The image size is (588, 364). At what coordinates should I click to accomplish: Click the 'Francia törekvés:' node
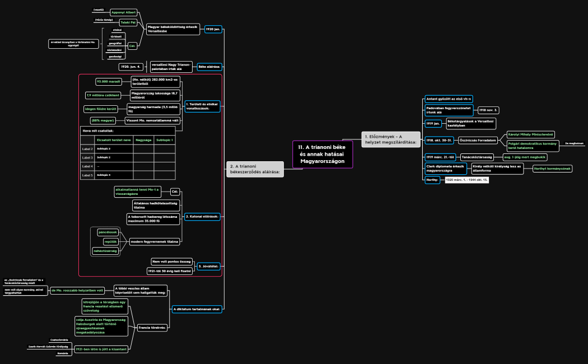coord(152,328)
